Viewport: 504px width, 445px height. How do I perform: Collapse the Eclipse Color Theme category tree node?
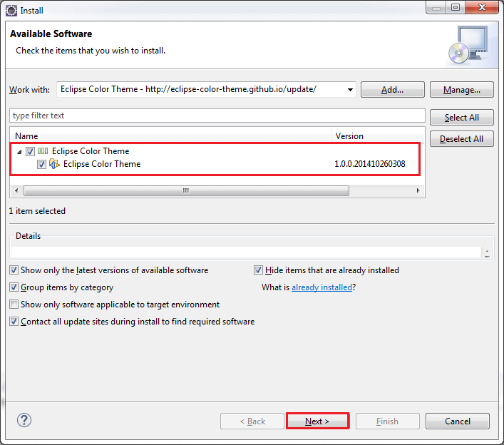pos(19,151)
